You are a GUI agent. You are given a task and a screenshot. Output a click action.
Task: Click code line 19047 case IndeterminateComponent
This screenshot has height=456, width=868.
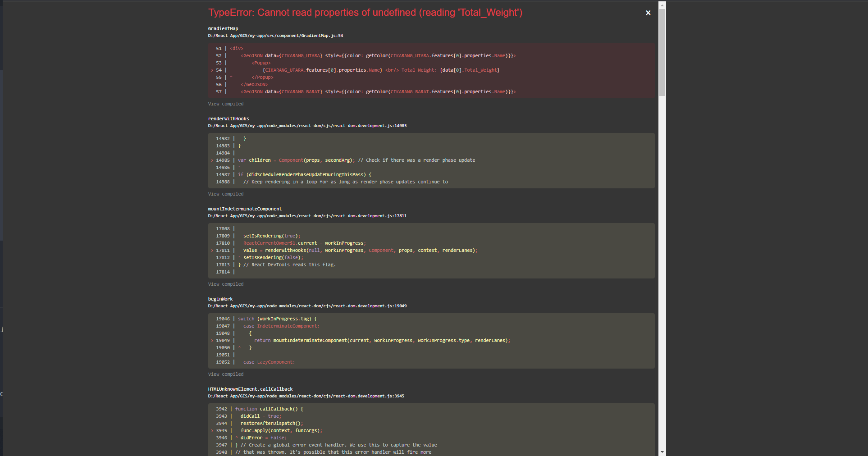click(268, 326)
